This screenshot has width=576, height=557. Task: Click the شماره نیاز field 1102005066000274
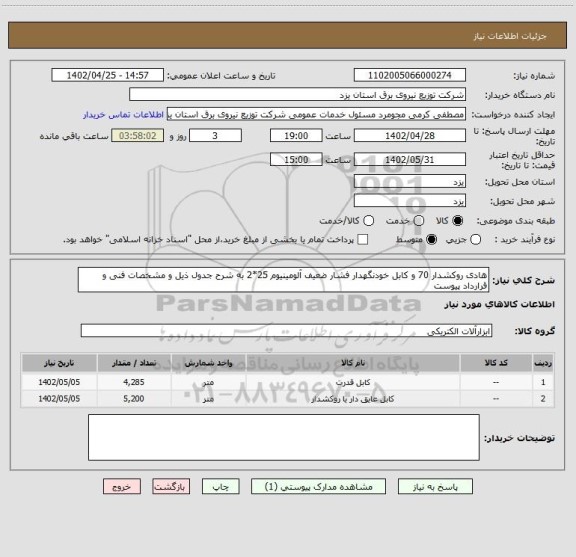(x=410, y=75)
